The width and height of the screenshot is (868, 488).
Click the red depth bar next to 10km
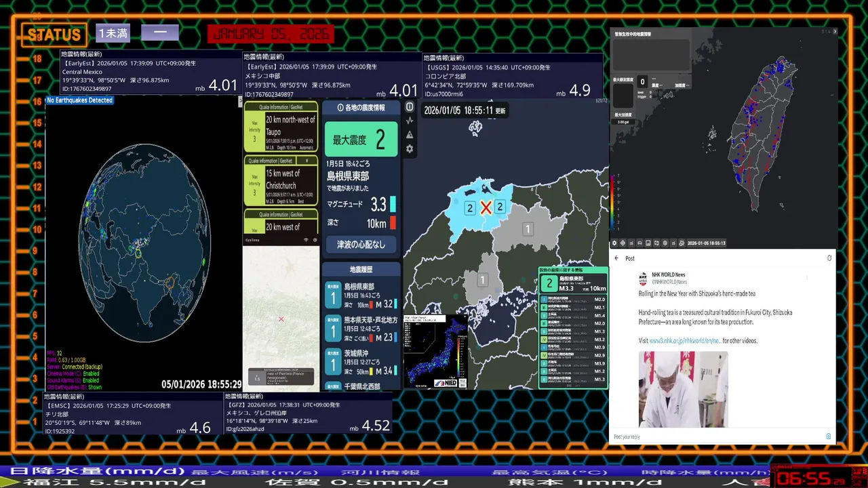click(x=393, y=222)
